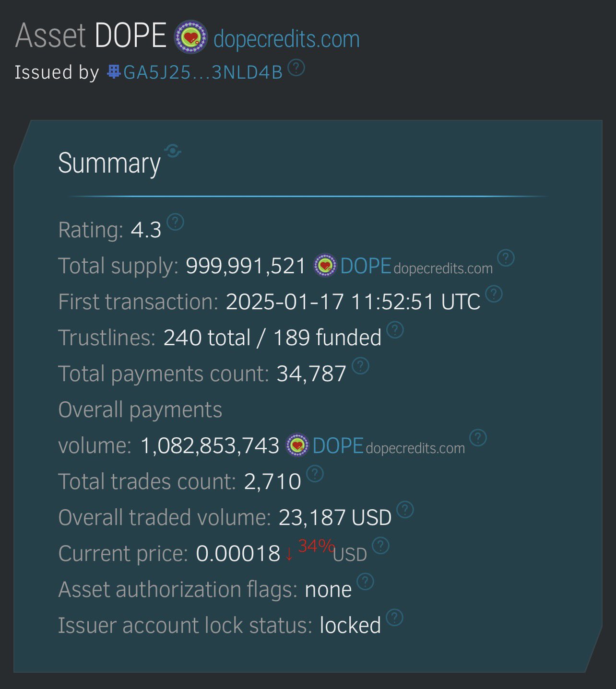Open the dopecredits.com link in the header
Image resolution: width=616 pixels, height=689 pixels.
click(286, 39)
